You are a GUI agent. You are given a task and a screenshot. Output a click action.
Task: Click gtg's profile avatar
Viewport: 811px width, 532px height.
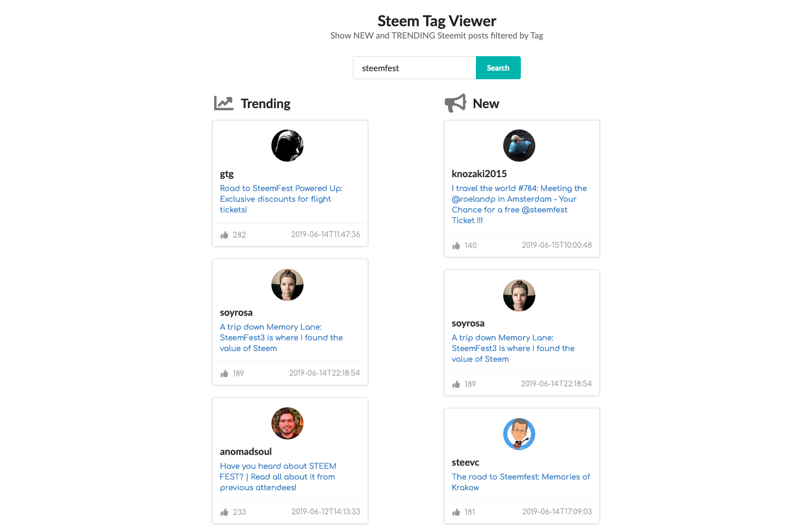click(x=287, y=146)
